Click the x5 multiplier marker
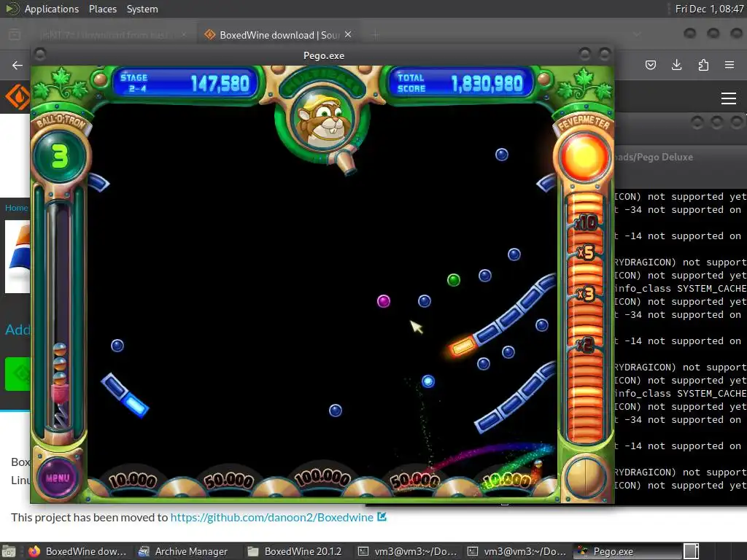747x560 pixels. [586, 252]
